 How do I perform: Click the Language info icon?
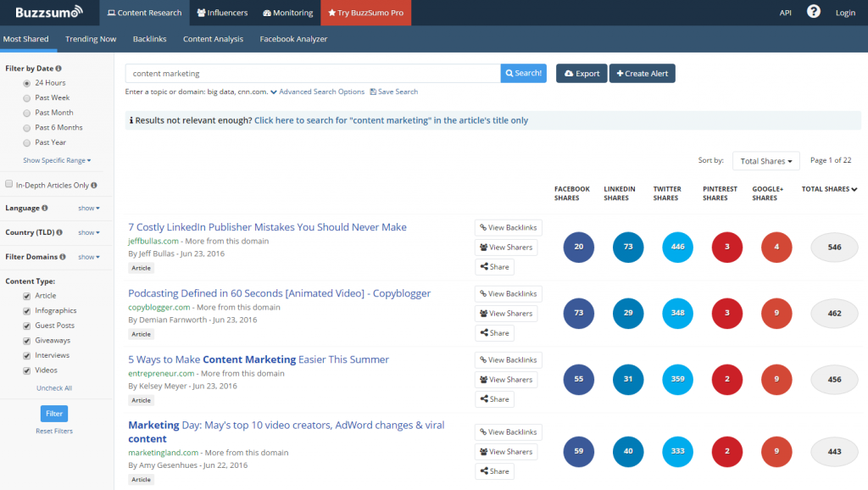[45, 208]
